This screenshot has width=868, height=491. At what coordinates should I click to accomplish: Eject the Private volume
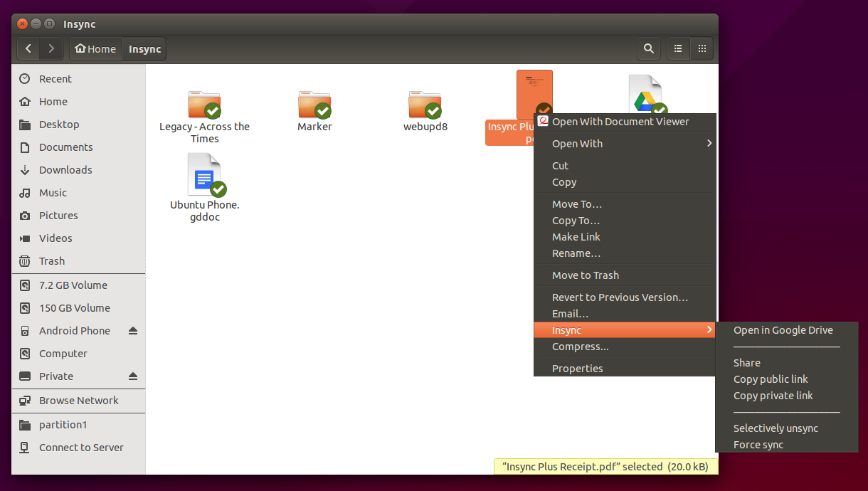click(x=132, y=376)
